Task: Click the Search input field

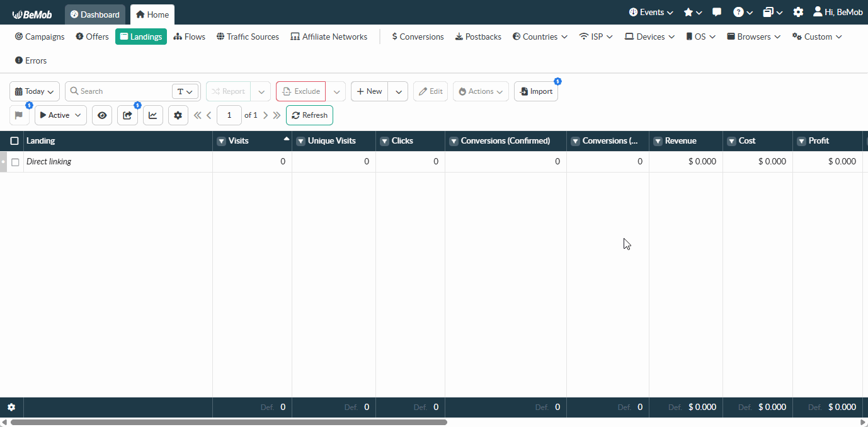Action: 118,91
